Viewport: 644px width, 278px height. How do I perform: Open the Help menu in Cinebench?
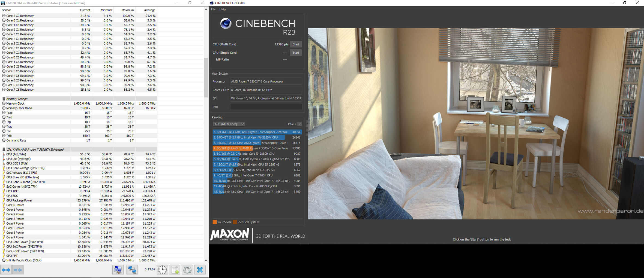223,9
